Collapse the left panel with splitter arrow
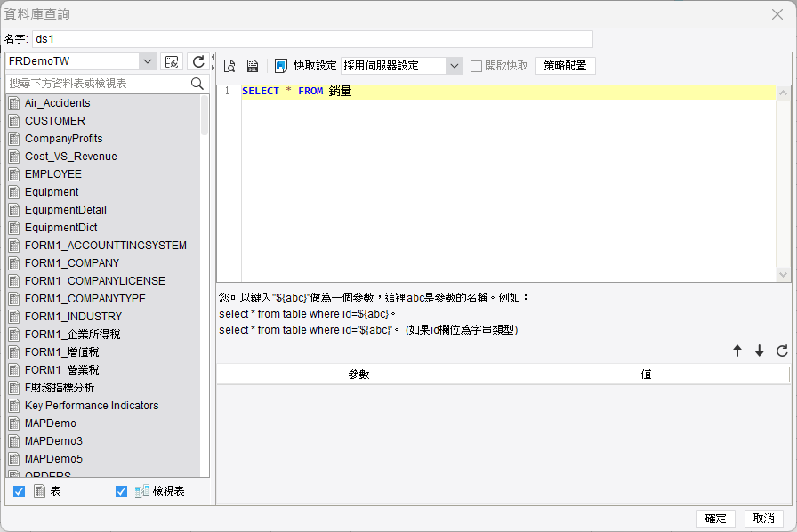 click(213, 58)
